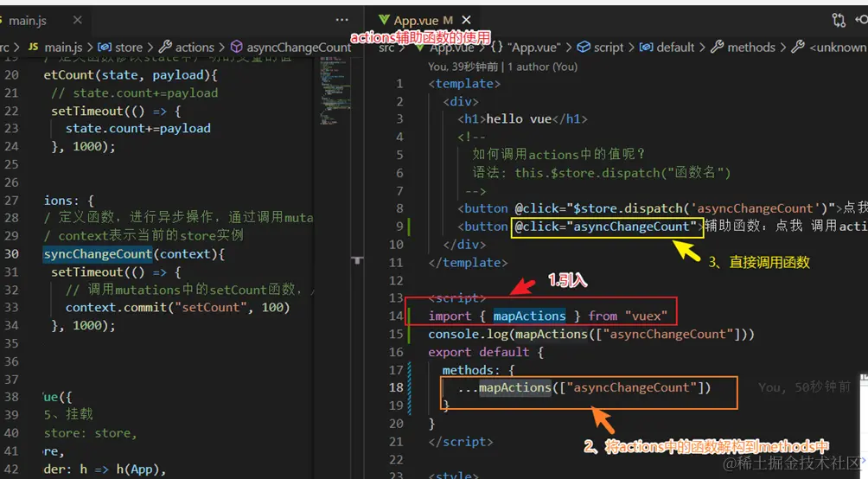Open the default breadcrumb segment

[675, 48]
